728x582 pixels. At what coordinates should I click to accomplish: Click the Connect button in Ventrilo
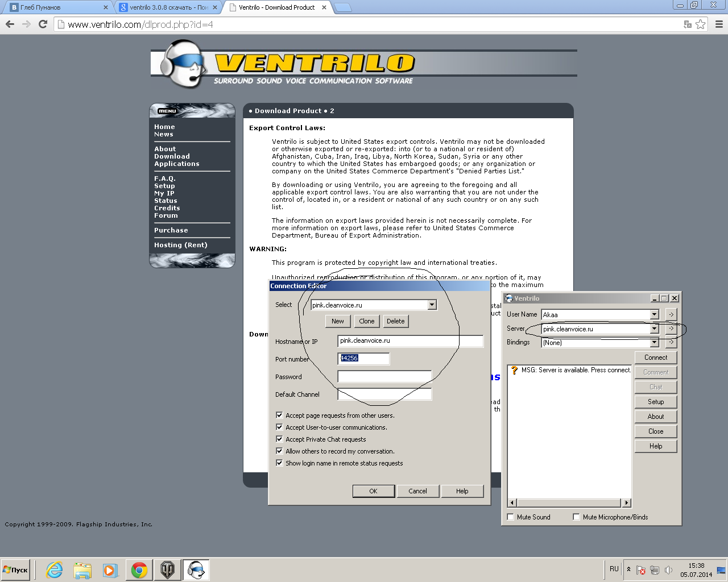pos(656,357)
